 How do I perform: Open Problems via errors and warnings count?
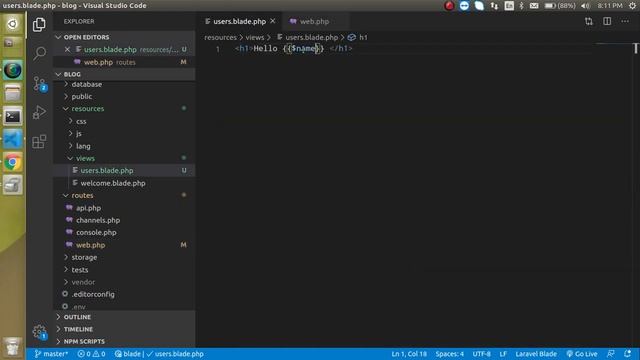[92, 354]
